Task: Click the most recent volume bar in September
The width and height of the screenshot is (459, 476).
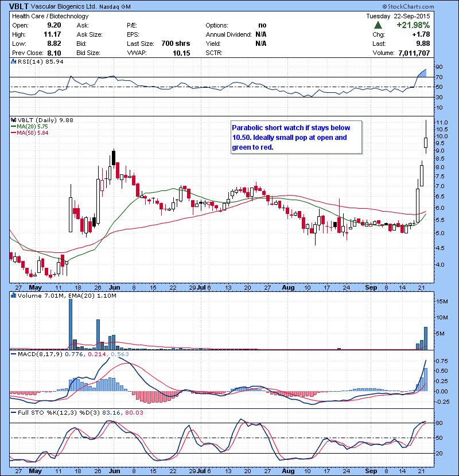Action: pyautogui.click(x=426, y=338)
